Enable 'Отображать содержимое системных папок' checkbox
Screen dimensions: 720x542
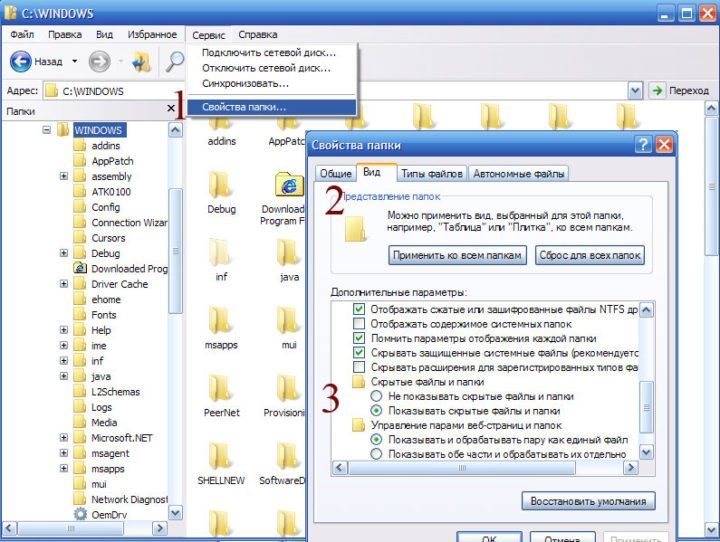point(360,324)
